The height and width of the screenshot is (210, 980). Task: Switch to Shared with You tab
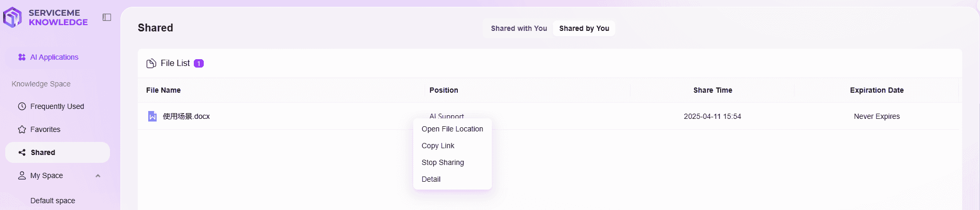click(519, 28)
